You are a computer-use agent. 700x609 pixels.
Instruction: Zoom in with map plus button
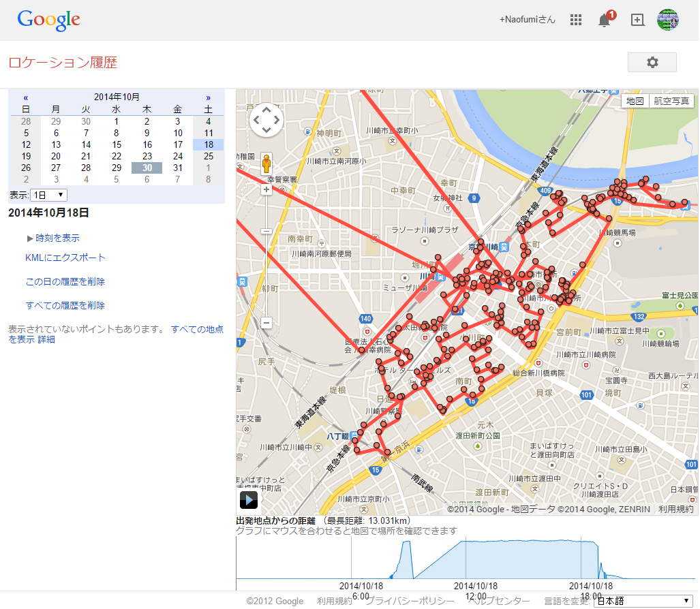(267, 189)
